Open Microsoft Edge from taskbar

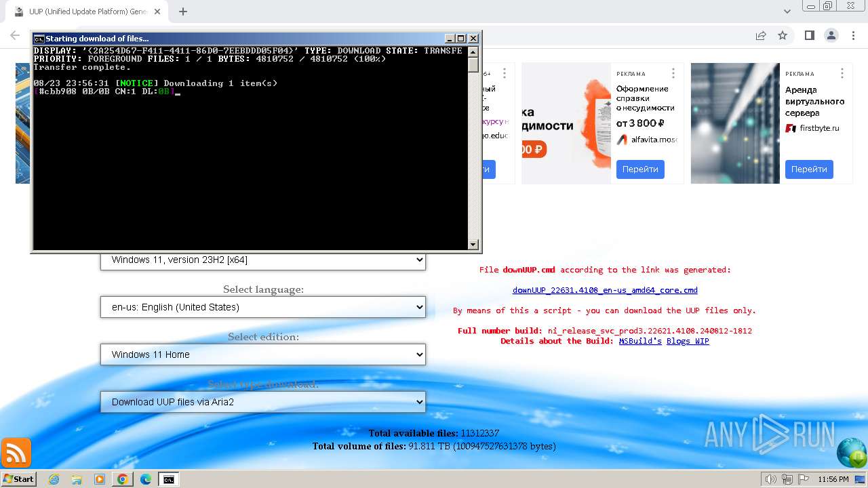(145, 479)
